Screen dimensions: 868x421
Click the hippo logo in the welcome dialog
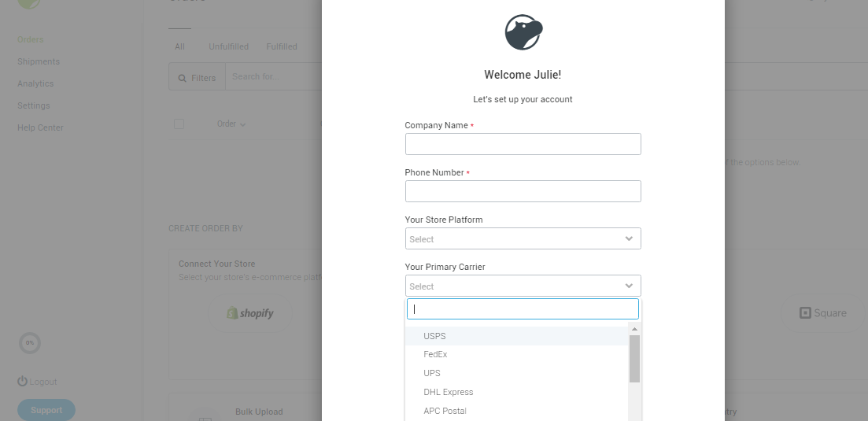[x=523, y=32]
